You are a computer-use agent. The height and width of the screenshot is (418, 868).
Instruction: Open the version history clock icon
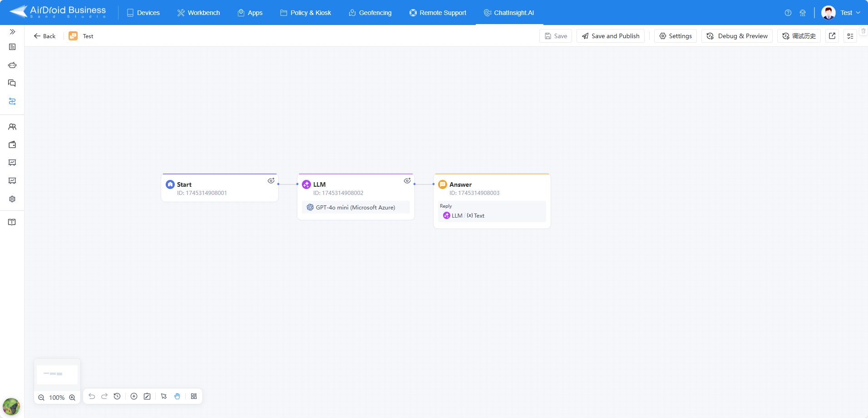pos(117,396)
